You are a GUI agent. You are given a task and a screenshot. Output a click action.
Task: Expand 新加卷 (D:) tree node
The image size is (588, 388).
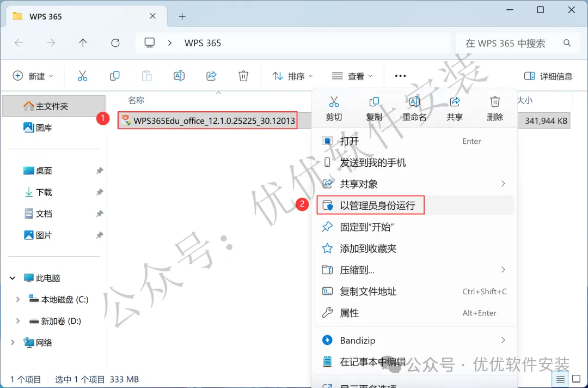tap(17, 321)
